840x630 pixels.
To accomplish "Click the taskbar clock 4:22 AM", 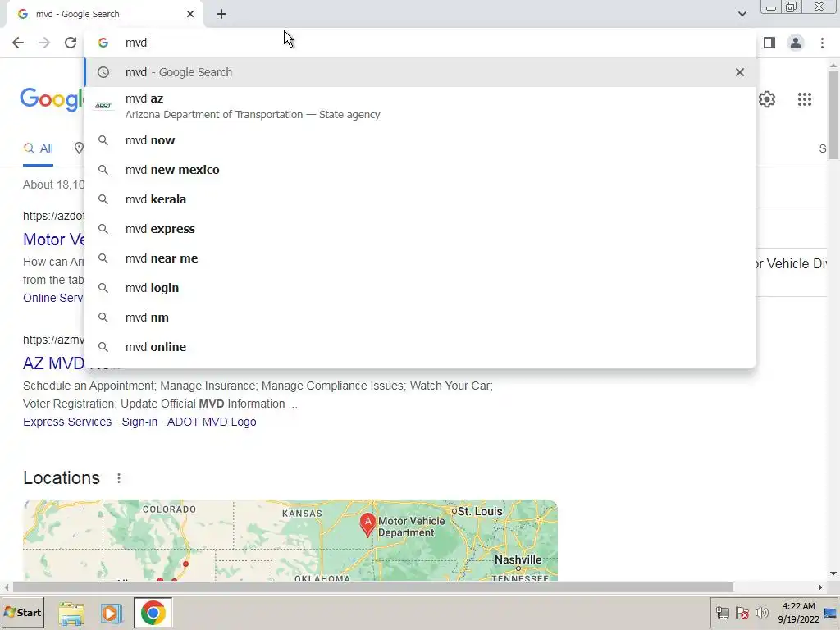I will (798, 613).
